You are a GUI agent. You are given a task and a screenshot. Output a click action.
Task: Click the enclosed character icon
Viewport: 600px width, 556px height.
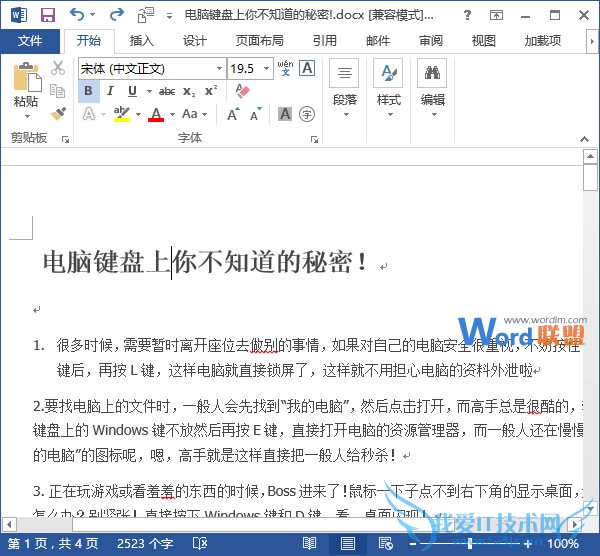click(x=307, y=114)
